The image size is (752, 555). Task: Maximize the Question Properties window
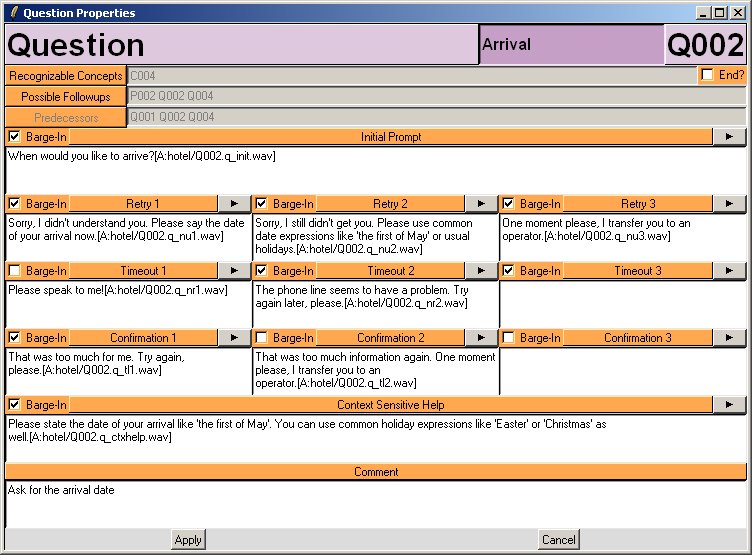pos(720,13)
